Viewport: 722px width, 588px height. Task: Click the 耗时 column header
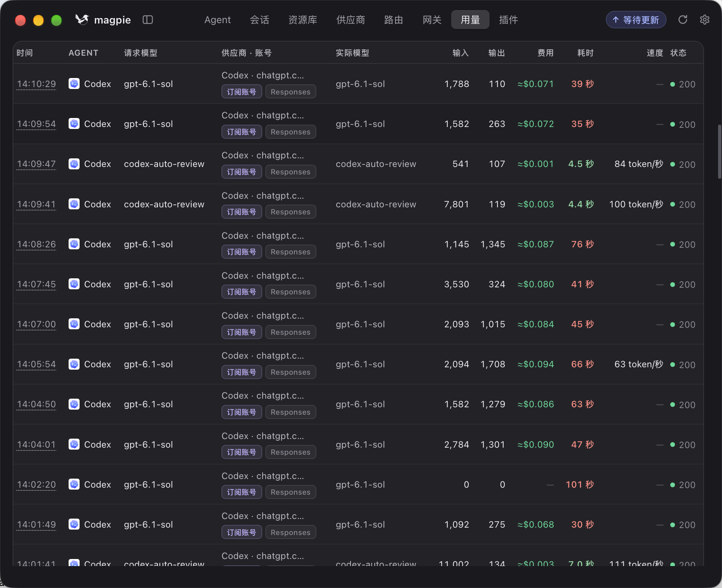(x=586, y=53)
